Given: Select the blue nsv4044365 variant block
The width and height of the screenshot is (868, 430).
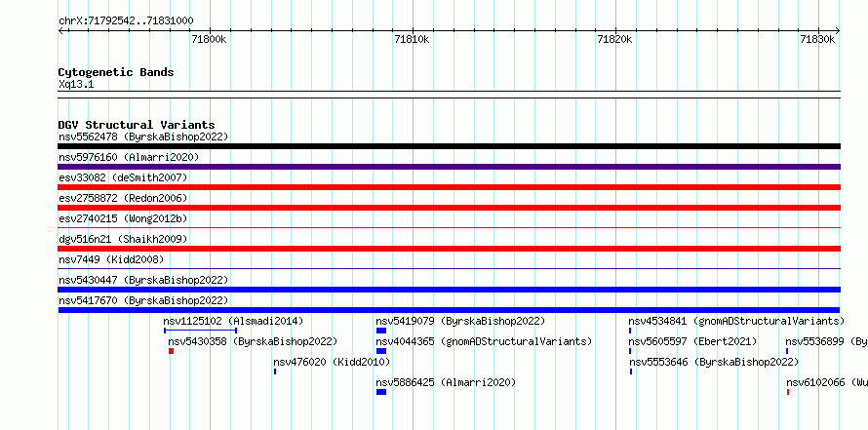Looking at the screenshot, I should coord(381,351).
